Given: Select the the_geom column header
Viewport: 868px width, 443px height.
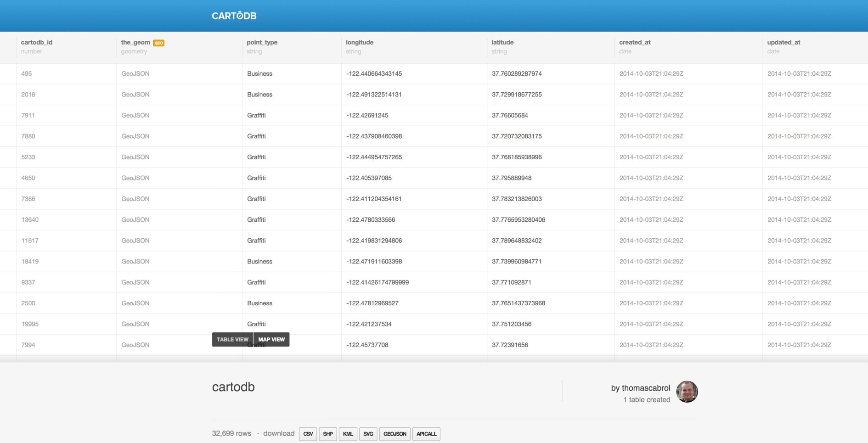Looking at the screenshot, I should pyautogui.click(x=135, y=42).
